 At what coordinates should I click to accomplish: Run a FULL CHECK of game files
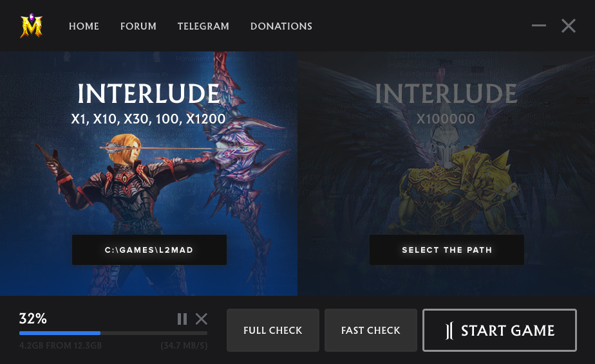tap(273, 331)
